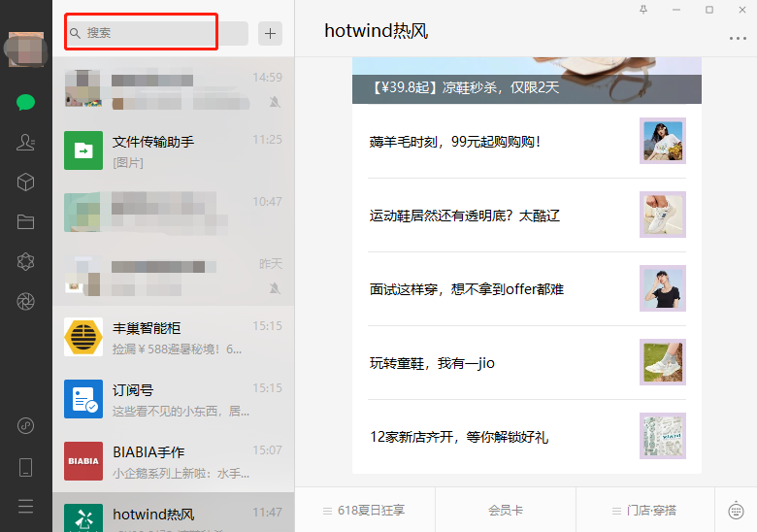Click the mute bell icon on 昨天 chat
The image size is (757, 532).
[x=275, y=288]
